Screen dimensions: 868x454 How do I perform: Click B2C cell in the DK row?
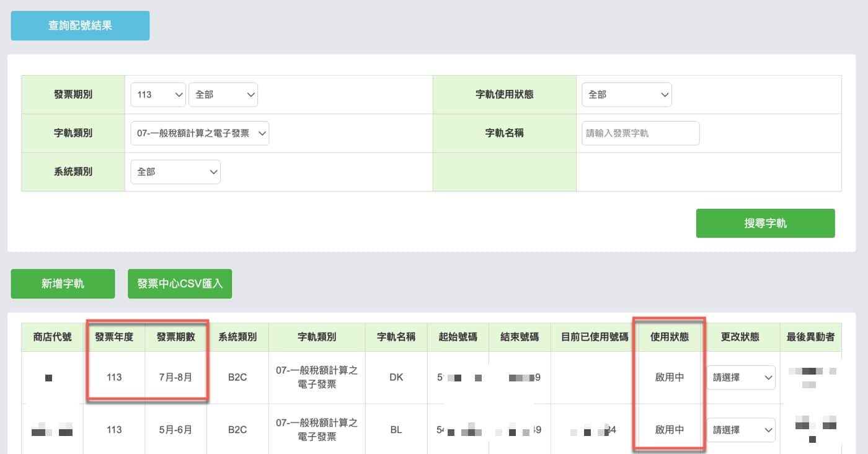tap(237, 377)
